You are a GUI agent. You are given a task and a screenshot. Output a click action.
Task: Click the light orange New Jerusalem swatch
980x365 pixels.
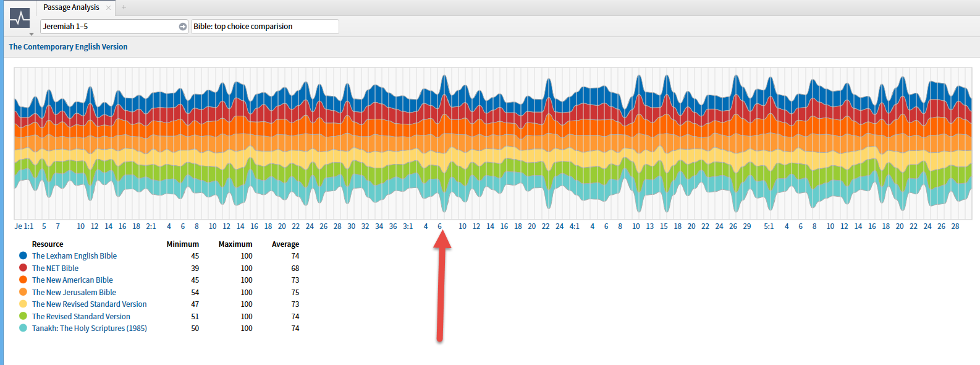coord(23,292)
